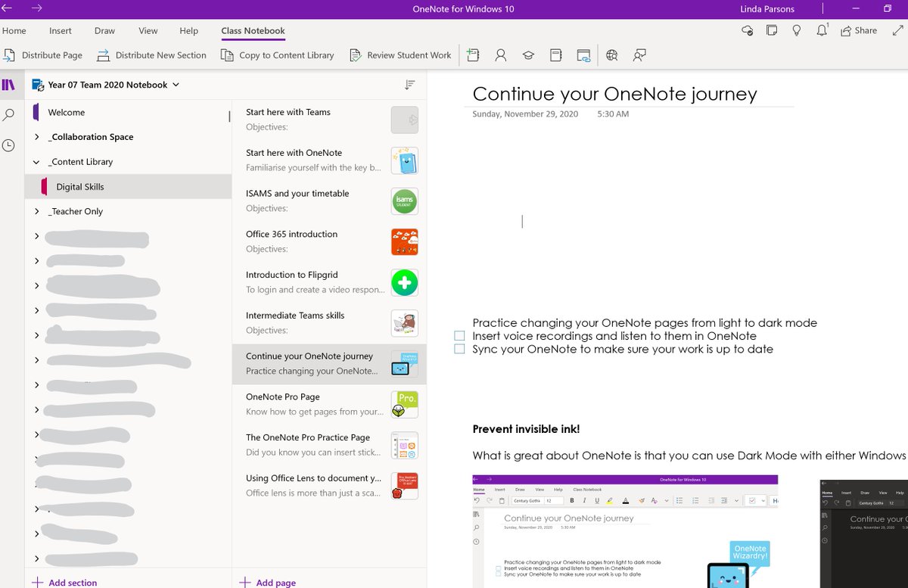Open the Year 07 Team 2020 Notebook dropdown
Screen dimensions: 908x588
pyautogui.click(x=106, y=85)
